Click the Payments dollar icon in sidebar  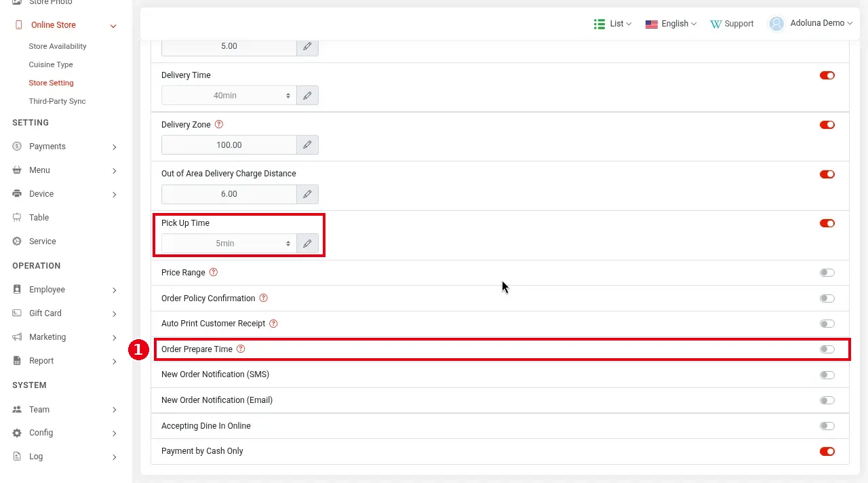pyautogui.click(x=17, y=147)
